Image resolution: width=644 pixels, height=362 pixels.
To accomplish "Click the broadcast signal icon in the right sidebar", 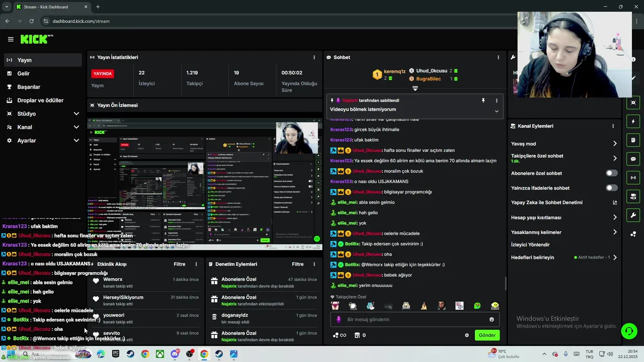I will coord(633,177).
